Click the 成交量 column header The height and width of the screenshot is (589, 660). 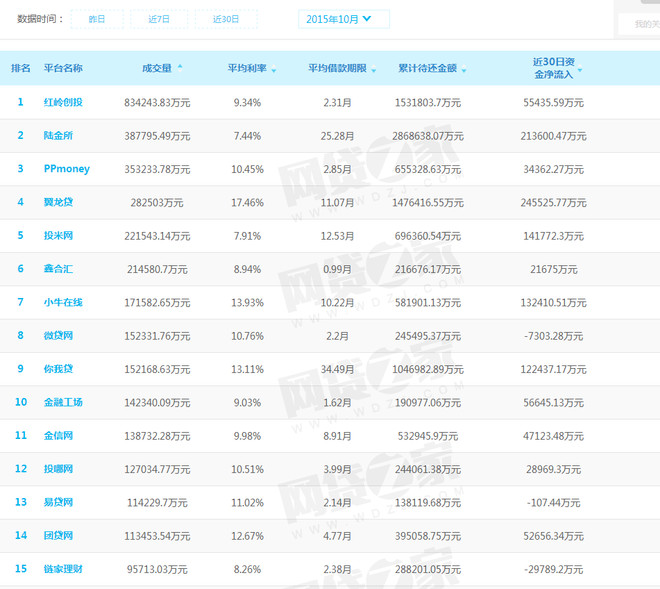157,68
